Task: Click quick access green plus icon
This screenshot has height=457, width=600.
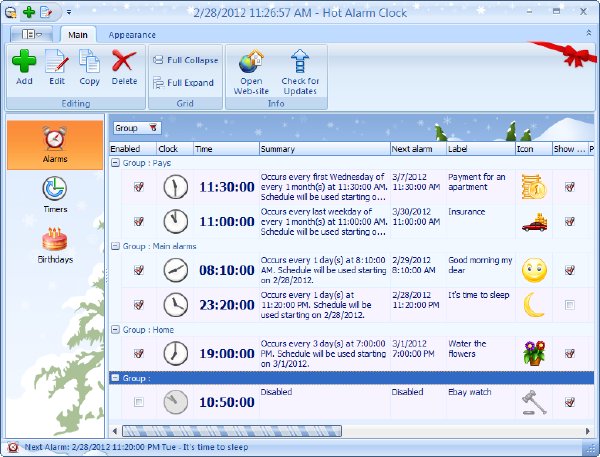Action: (29, 12)
